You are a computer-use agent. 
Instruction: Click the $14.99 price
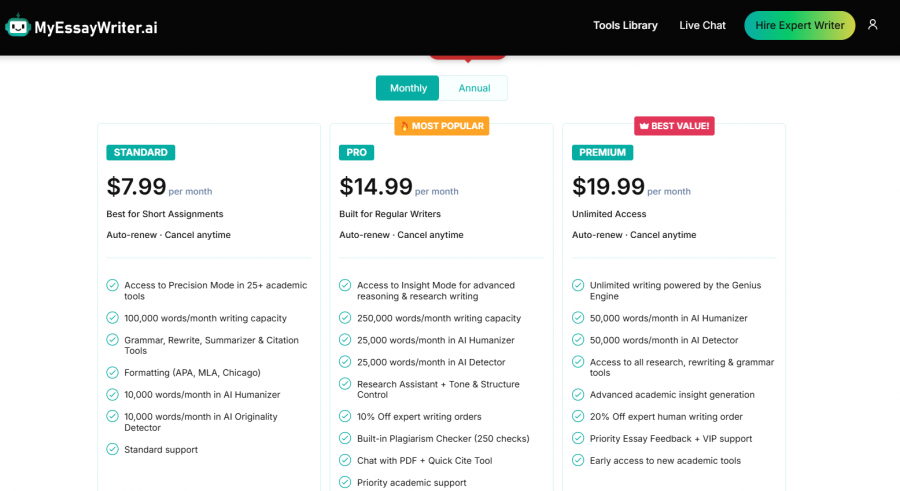[x=375, y=187]
